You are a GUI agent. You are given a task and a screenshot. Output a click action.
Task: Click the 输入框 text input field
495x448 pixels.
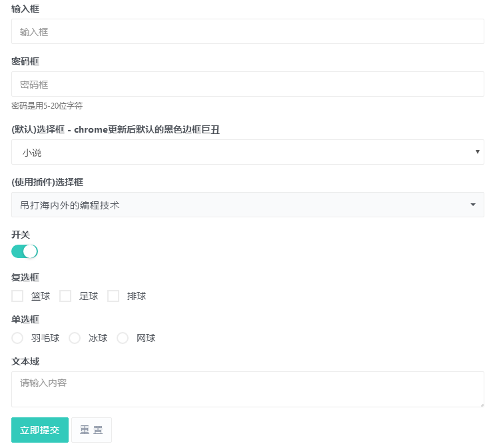(248, 31)
